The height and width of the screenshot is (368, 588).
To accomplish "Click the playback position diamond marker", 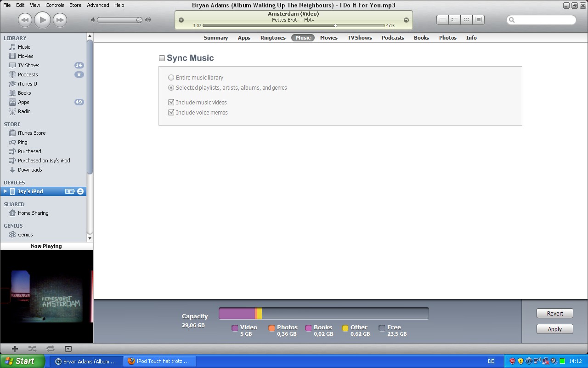I will pyautogui.click(x=335, y=26).
